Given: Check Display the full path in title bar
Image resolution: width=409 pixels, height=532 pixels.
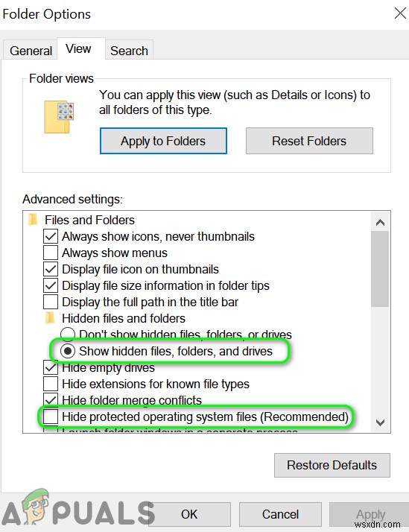Looking at the screenshot, I should (51, 302).
